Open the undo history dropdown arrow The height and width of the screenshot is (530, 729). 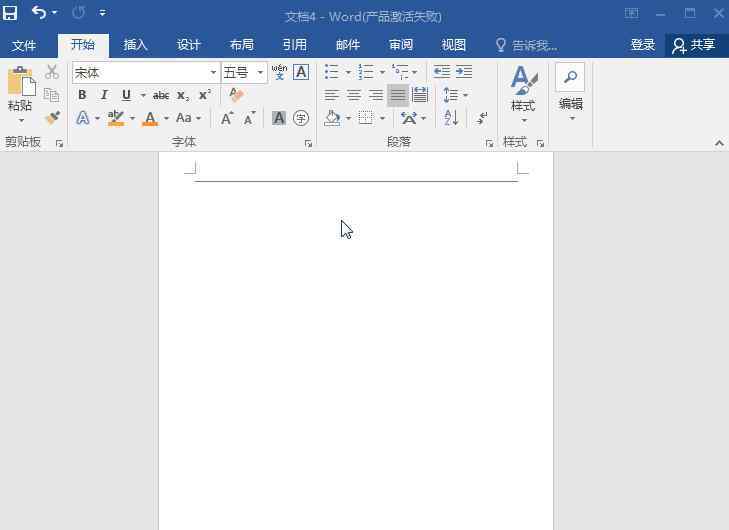point(54,13)
